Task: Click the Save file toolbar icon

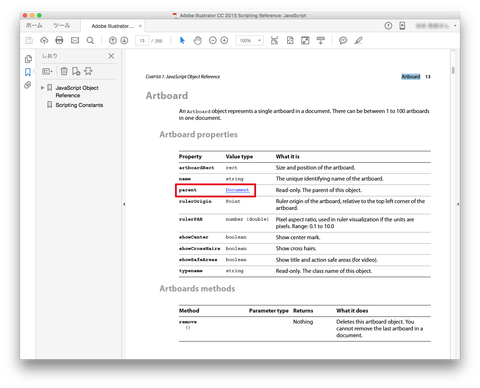Action: click(29, 40)
